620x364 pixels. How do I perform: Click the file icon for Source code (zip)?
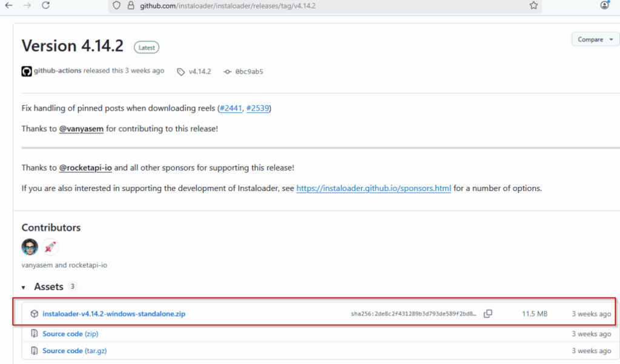pyautogui.click(x=35, y=334)
